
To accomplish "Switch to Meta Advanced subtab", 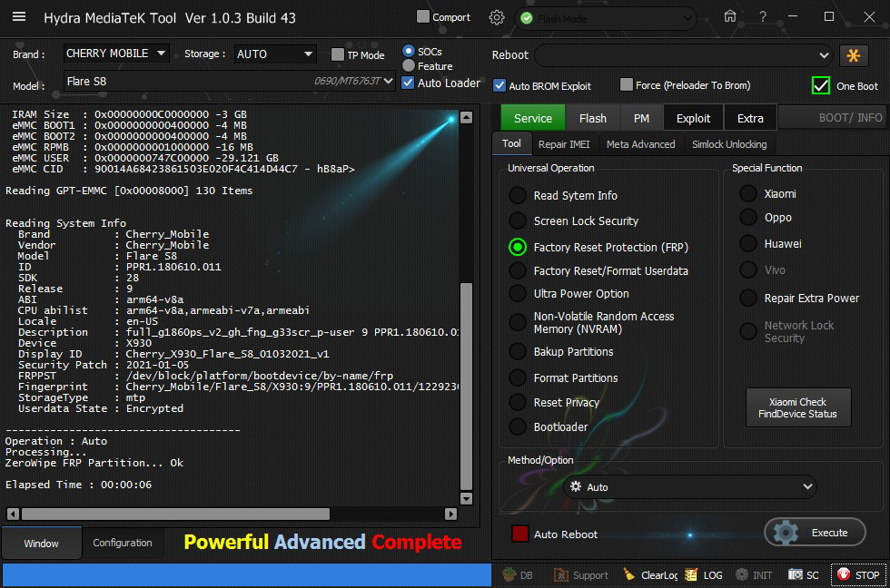I will click(x=641, y=144).
